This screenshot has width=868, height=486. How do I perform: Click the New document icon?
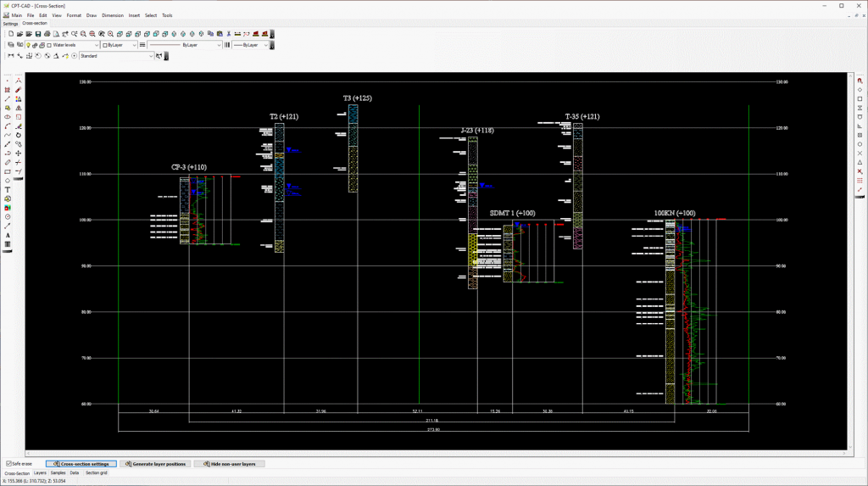(x=9, y=33)
